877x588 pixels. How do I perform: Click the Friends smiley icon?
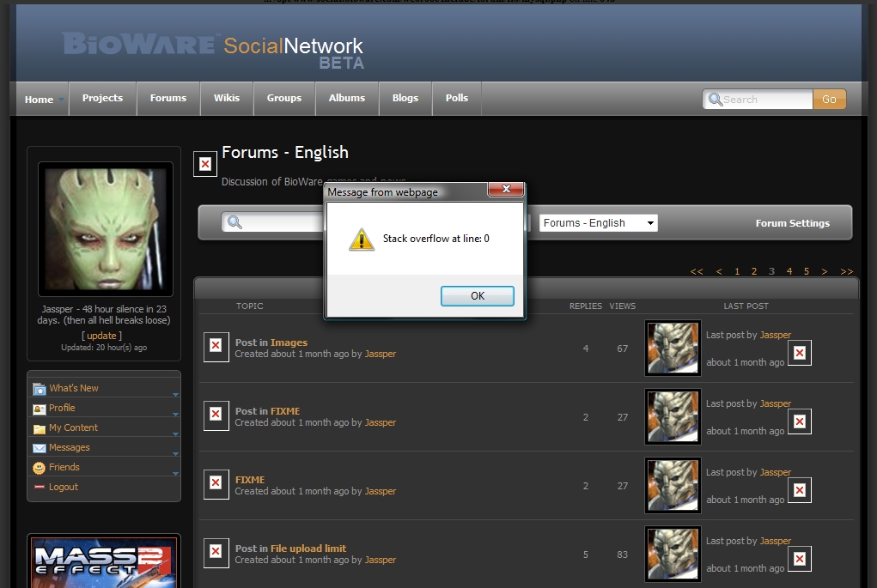[40, 468]
